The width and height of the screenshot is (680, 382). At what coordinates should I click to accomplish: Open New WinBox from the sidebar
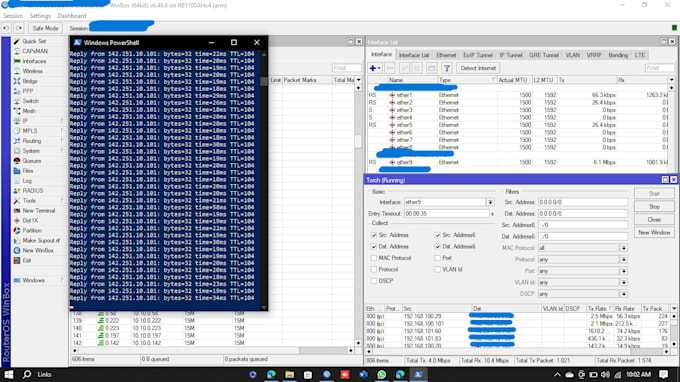coord(38,251)
